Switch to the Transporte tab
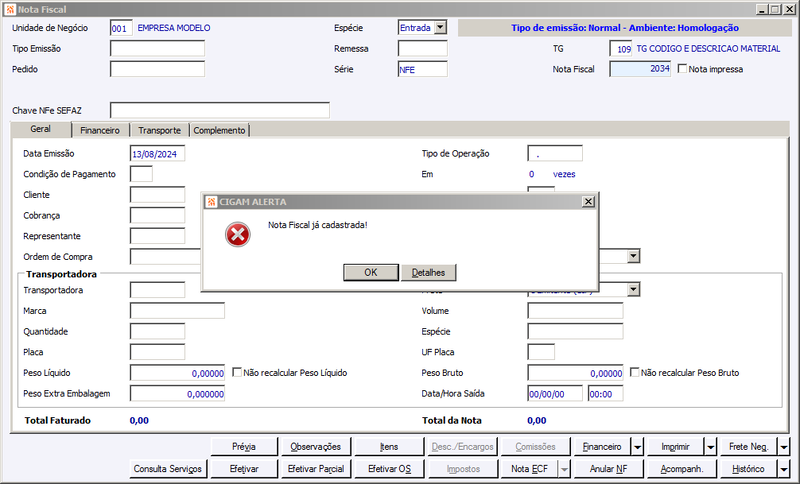The width and height of the screenshot is (800, 484). pyautogui.click(x=160, y=131)
